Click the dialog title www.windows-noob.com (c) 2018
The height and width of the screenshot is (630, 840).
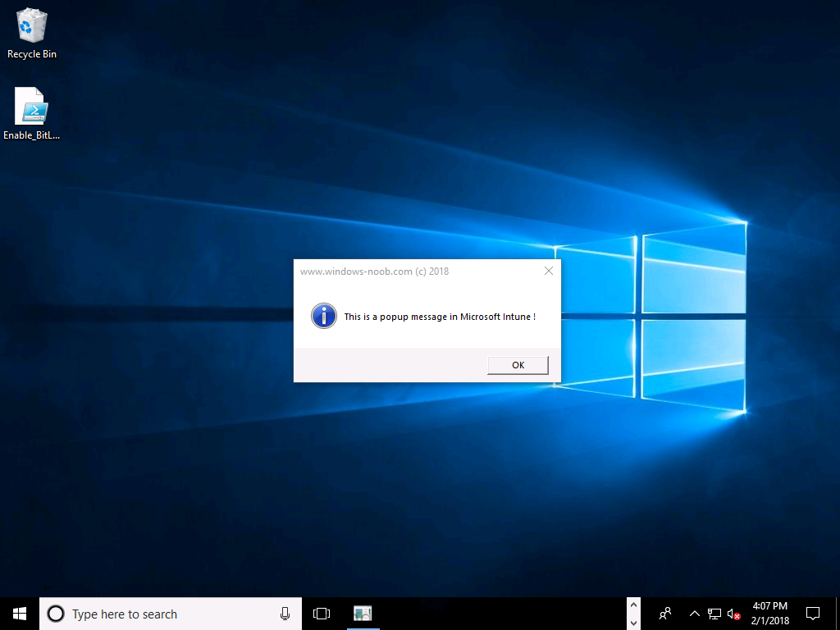pyautogui.click(x=374, y=272)
